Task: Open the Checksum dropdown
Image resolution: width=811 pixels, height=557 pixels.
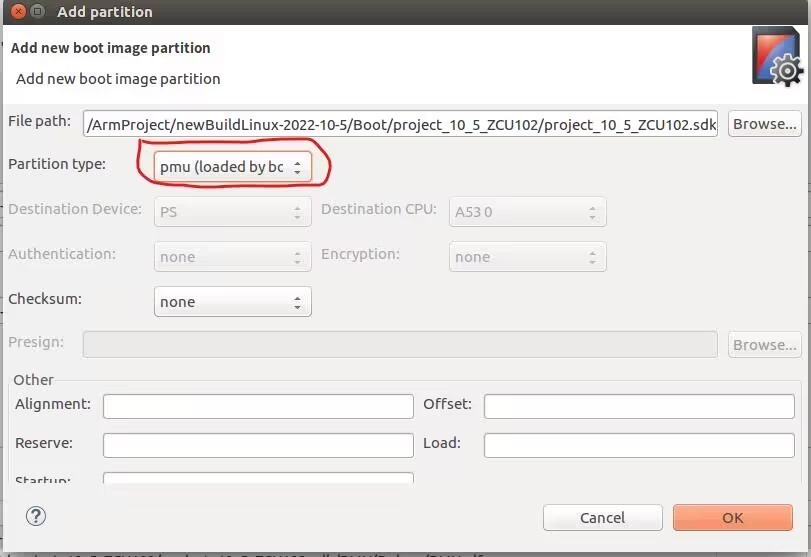Action: coord(232,302)
